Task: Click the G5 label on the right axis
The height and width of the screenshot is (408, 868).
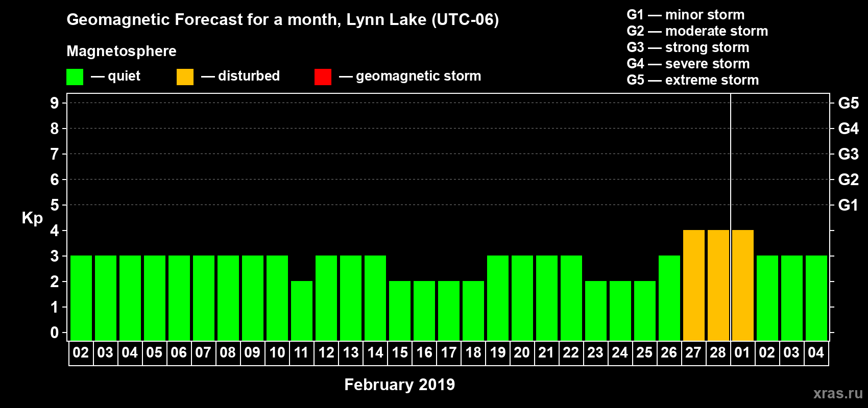Action: pos(848,103)
